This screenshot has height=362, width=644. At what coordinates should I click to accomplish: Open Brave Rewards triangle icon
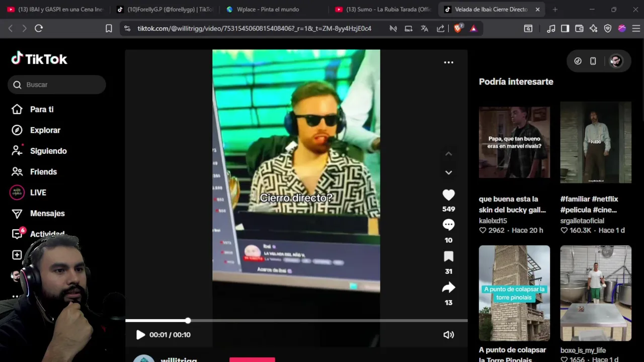point(473,29)
